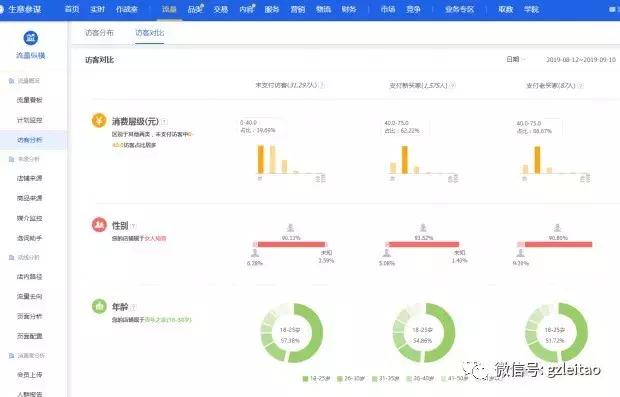This screenshot has height=397, width=620.
Task: Click the 2019-08-12~2019-09-10 date range
Action: click(581, 60)
